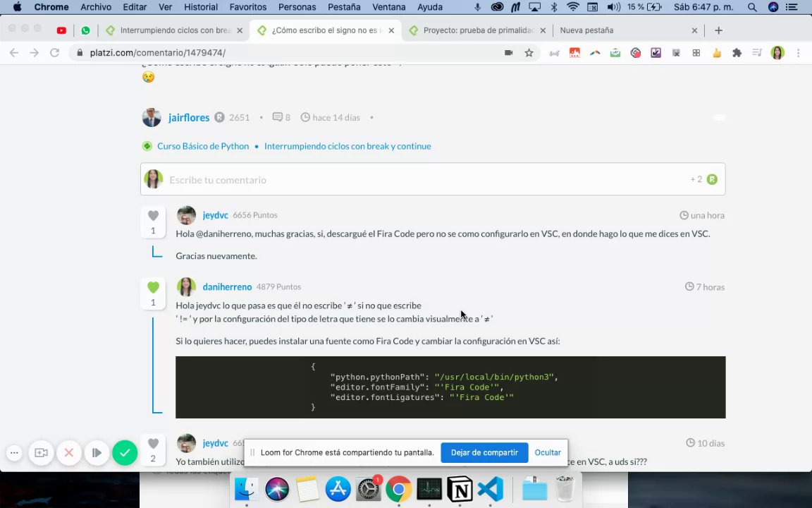This screenshot has width=812, height=508.
Task: Open App Store from the Dock
Action: 338,489
